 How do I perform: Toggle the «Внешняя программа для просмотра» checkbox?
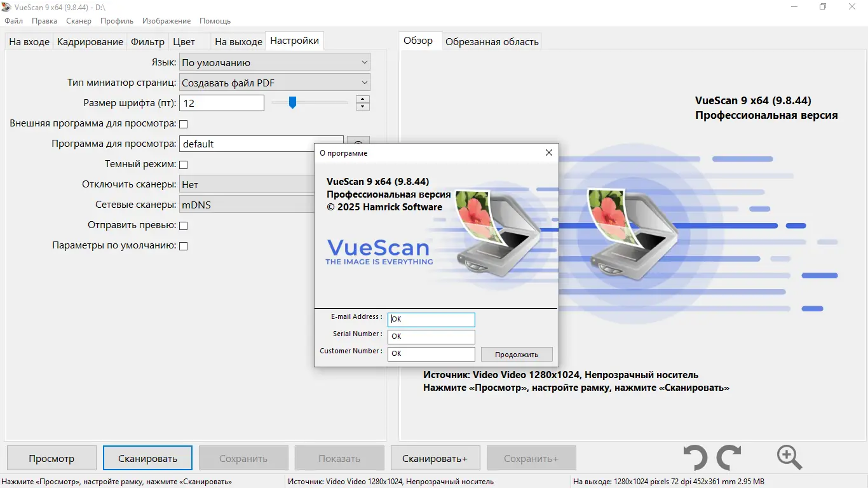coord(184,124)
